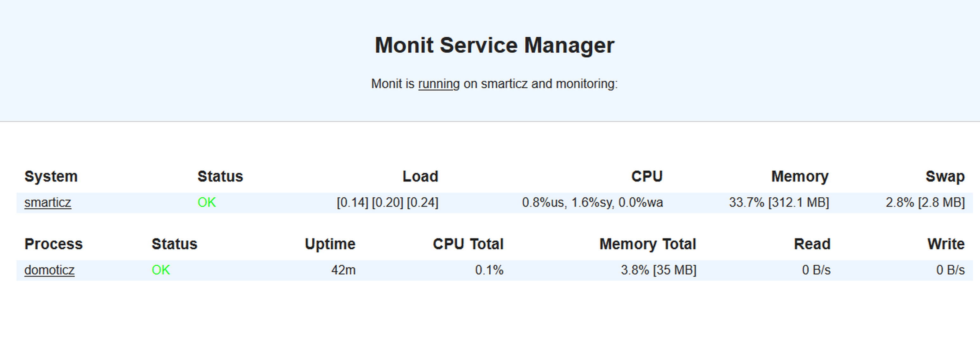
Task: Open the domoticz process details link
Action: click(49, 270)
